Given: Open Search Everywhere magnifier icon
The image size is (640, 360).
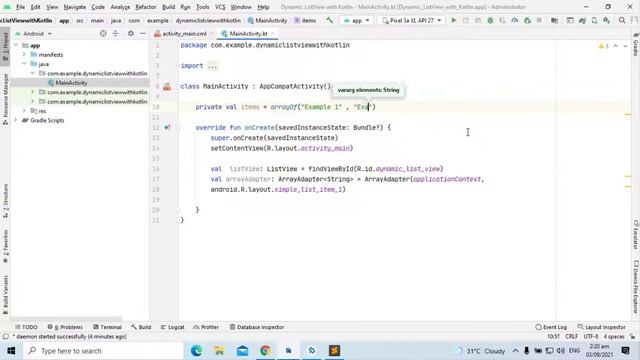Looking at the screenshot, I should click(x=622, y=20).
